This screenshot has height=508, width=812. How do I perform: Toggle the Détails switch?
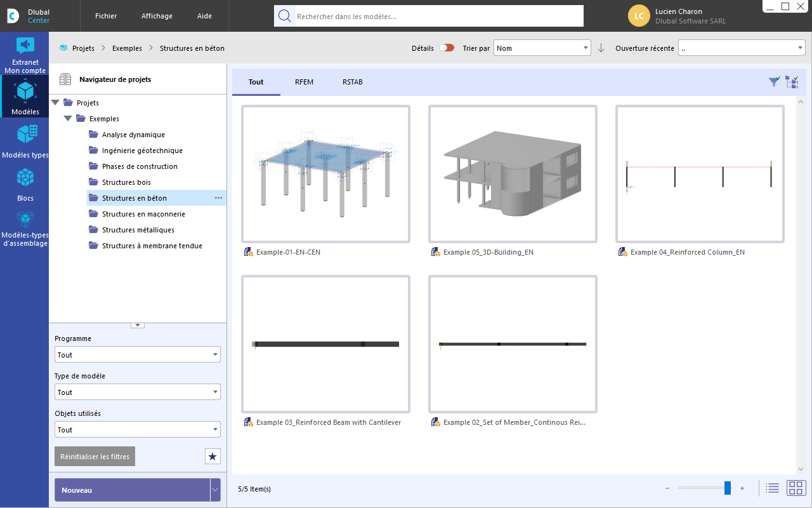[x=447, y=48]
